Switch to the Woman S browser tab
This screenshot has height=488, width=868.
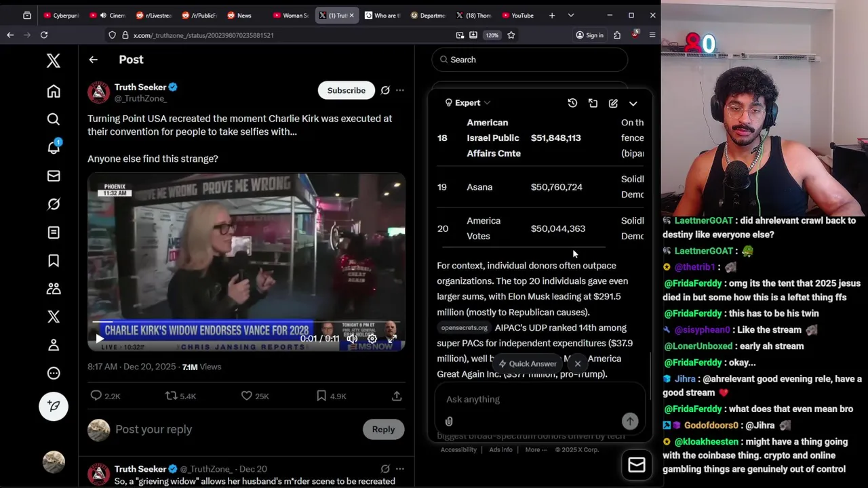click(291, 15)
